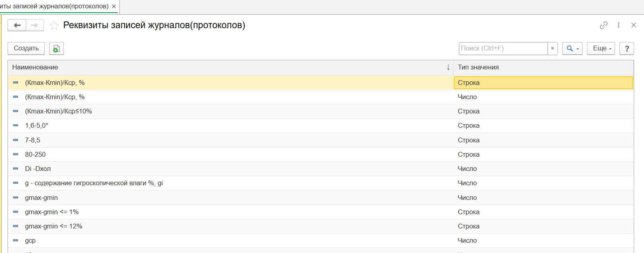Click the back navigation arrow
The image size is (644, 253).
coord(17,25)
